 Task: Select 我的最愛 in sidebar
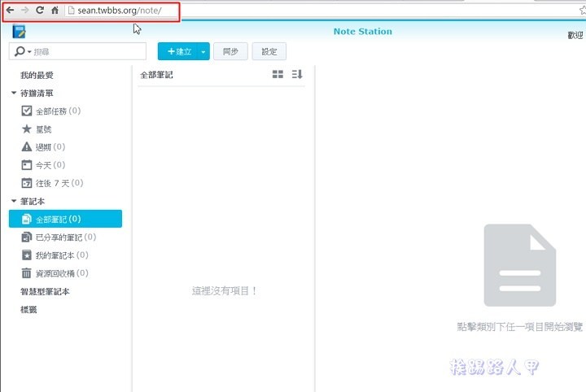pos(37,75)
